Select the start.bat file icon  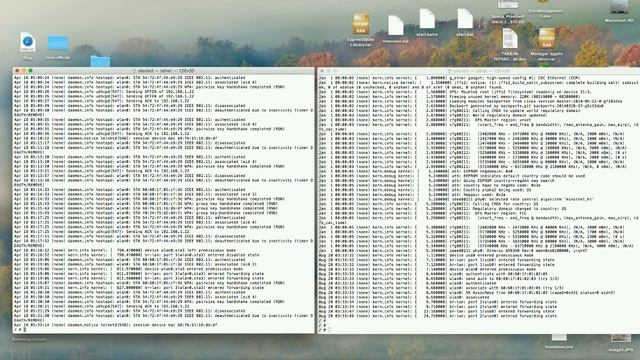(465, 19)
